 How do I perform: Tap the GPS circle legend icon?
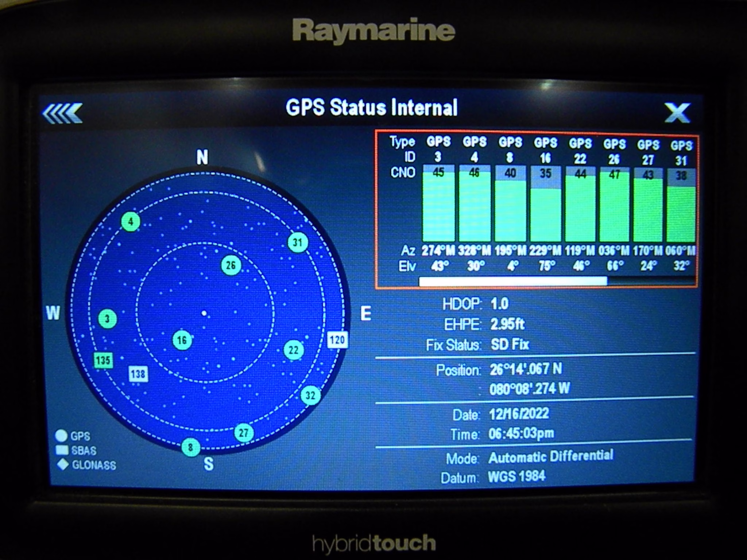61,436
